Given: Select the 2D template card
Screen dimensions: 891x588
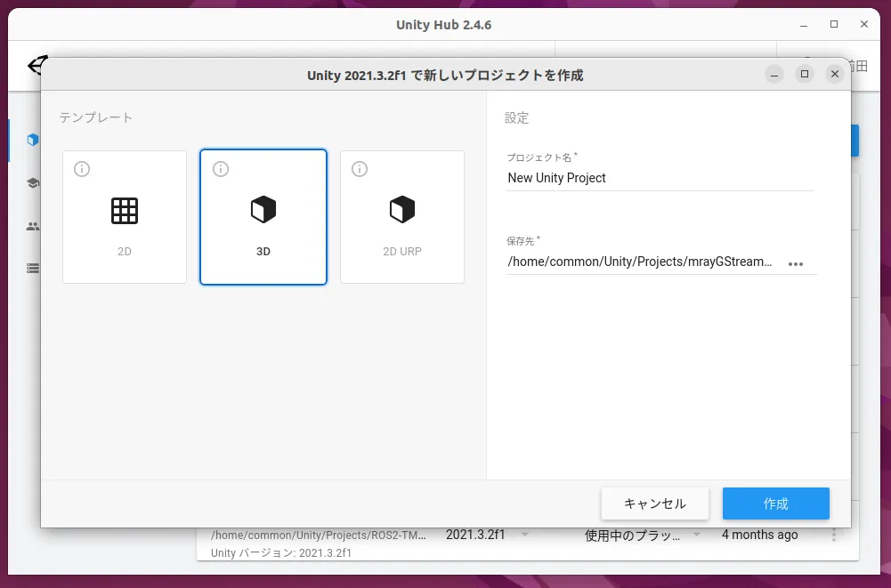Looking at the screenshot, I should tap(125, 217).
